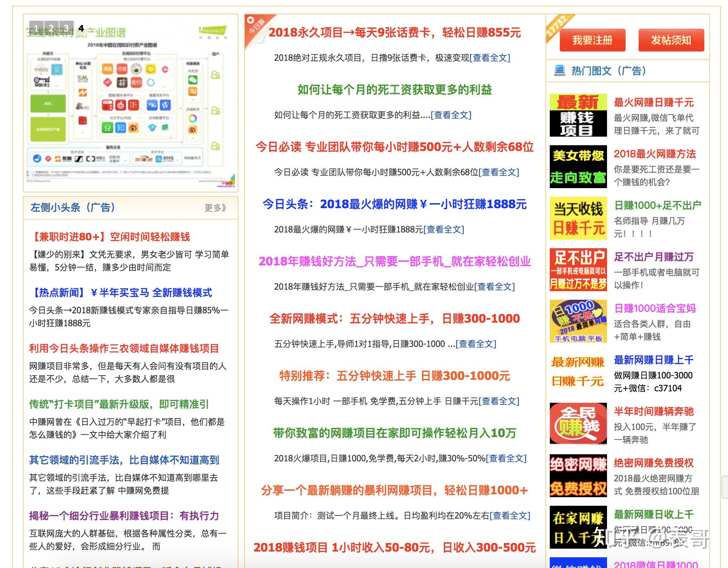Open 半年时间赚辆奔驰 title link
728x568 pixels.
coord(654,412)
